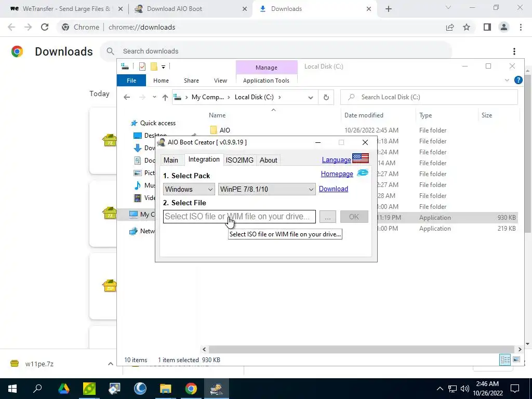Select the AIO folder
Screen dimensions: 532x399
(x=224, y=130)
